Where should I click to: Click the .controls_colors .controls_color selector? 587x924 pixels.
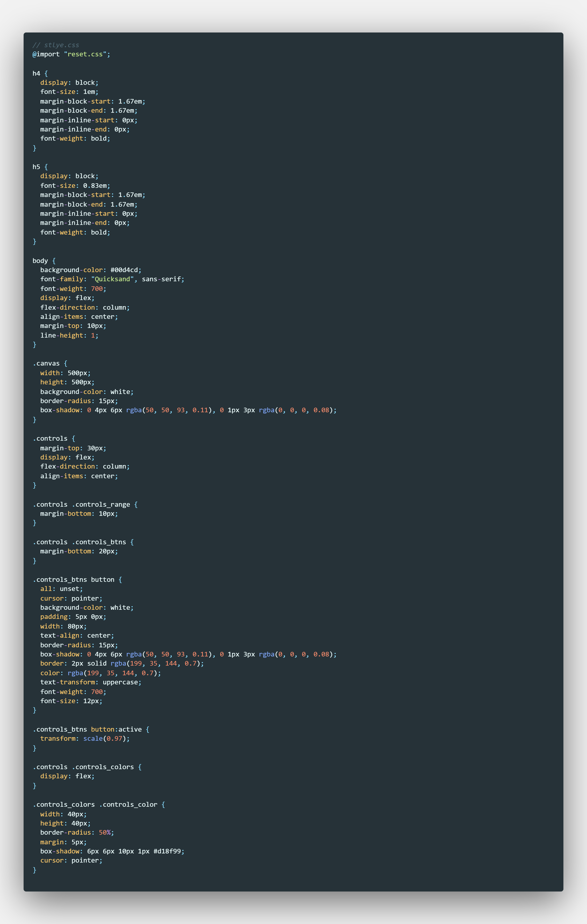pyautogui.click(x=95, y=804)
